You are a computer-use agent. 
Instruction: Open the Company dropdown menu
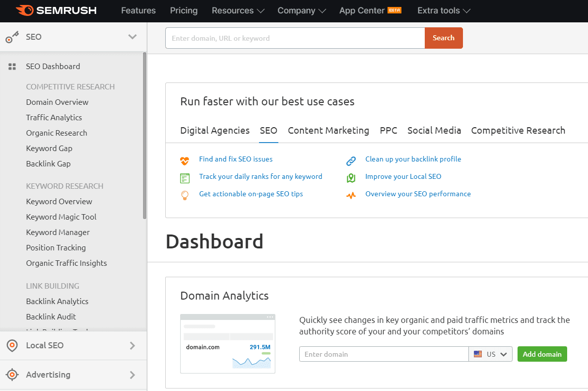pyautogui.click(x=302, y=10)
